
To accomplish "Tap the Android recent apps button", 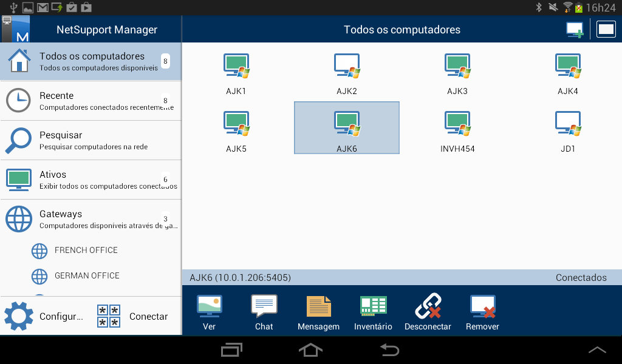I will click(231, 349).
